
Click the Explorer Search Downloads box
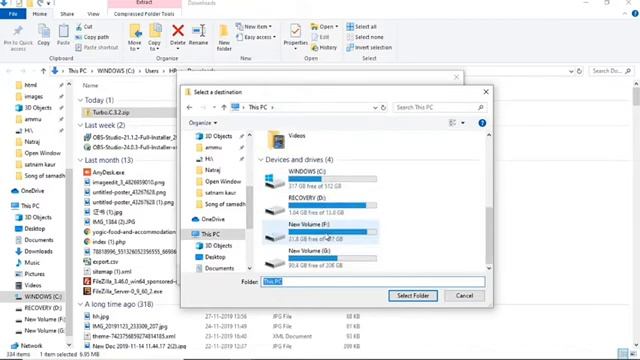pyautogui.click(x=611, y=71)
